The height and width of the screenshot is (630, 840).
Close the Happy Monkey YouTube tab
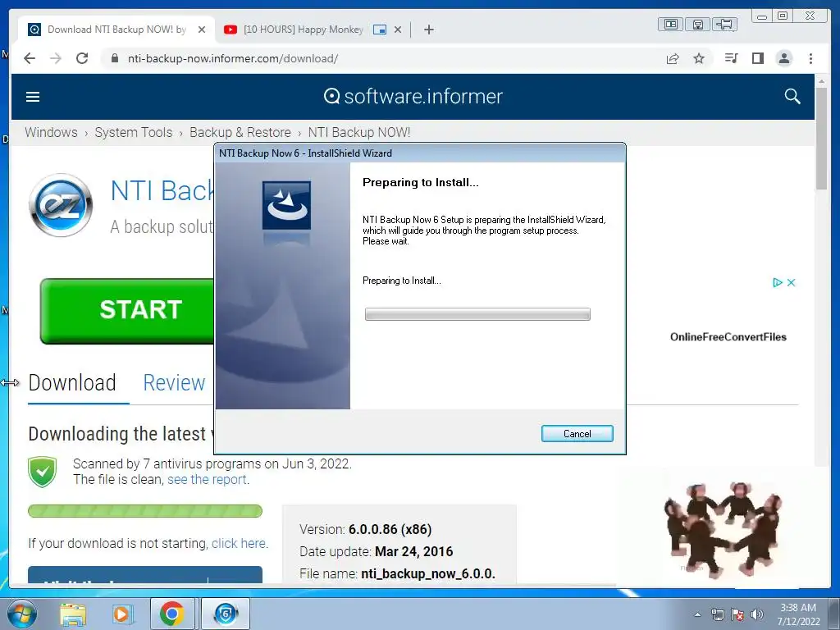coord(398,30)
